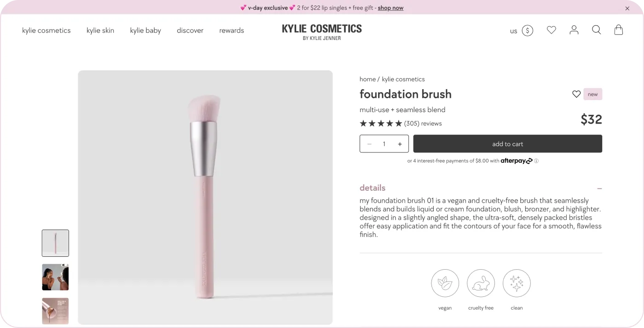Click the clean sparkle icon
The height and width of the screenshot is (328, 644).
point(517,283)
